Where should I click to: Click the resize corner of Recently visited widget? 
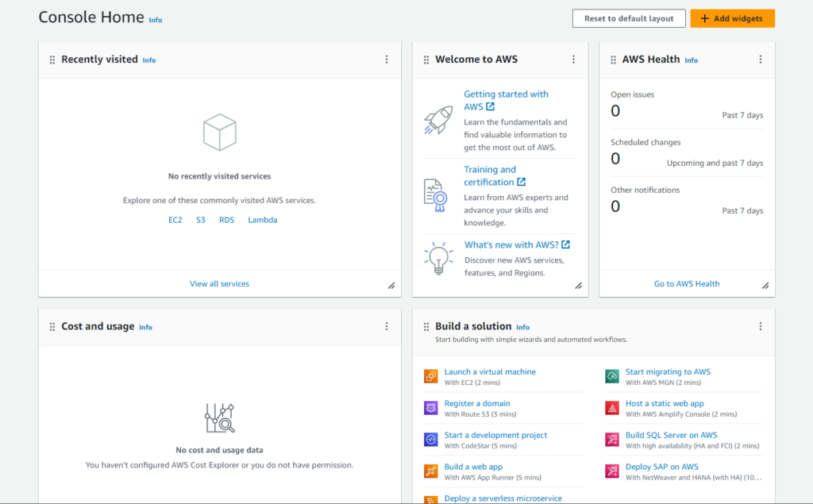391,286
